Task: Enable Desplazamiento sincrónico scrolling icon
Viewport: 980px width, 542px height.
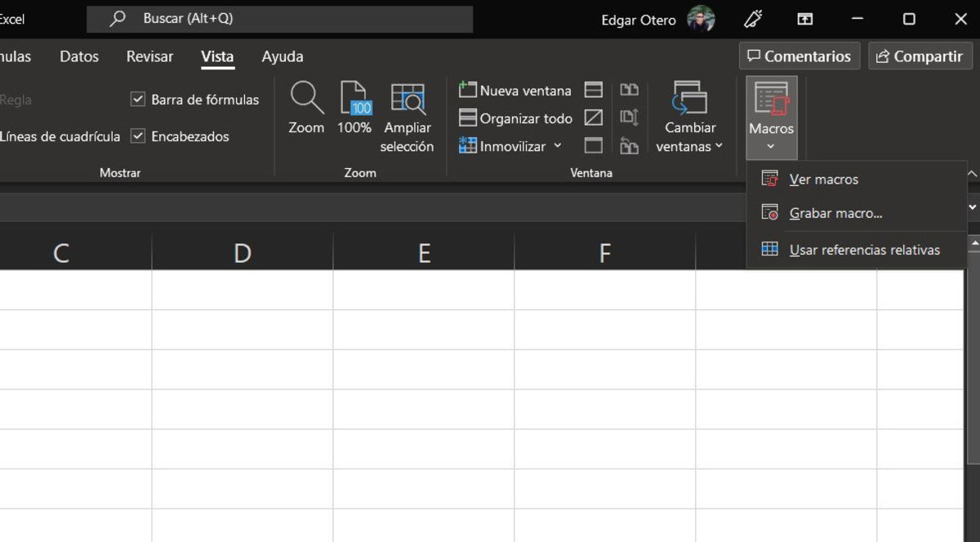Action: (629, 118)
